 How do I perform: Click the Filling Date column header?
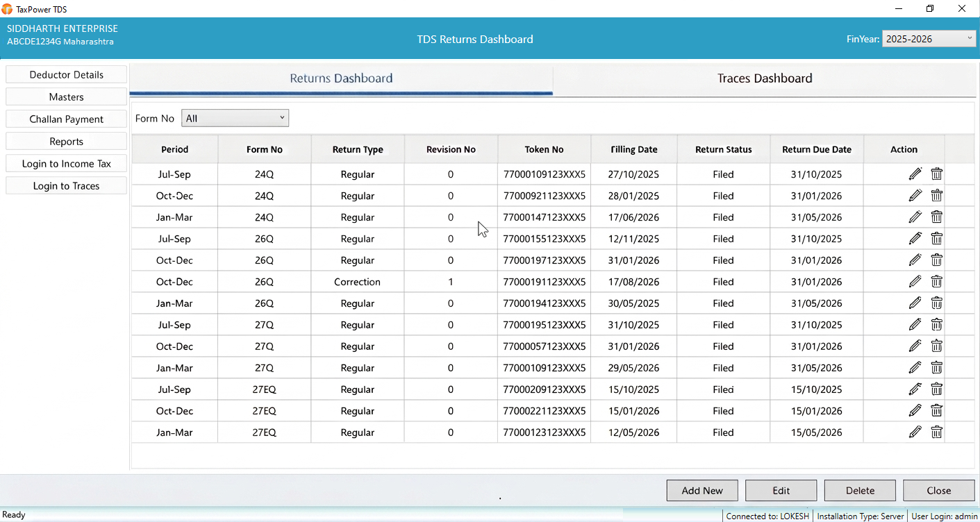pos(634,149)
